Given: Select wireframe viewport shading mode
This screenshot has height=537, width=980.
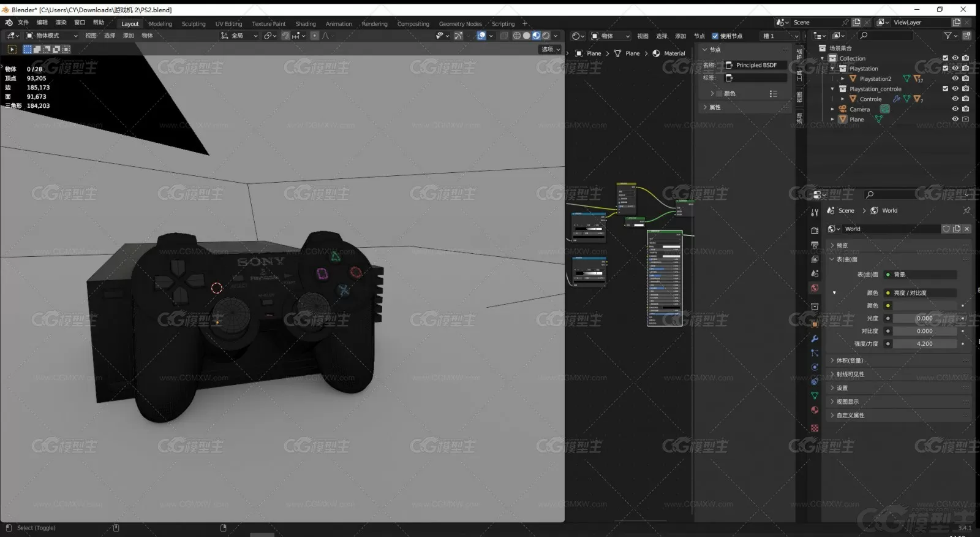Looking at the screenshot, I should tap(517, 36).
